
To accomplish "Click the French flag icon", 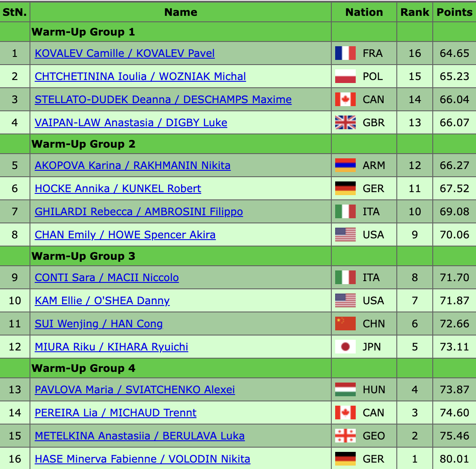I will point(345,53).
